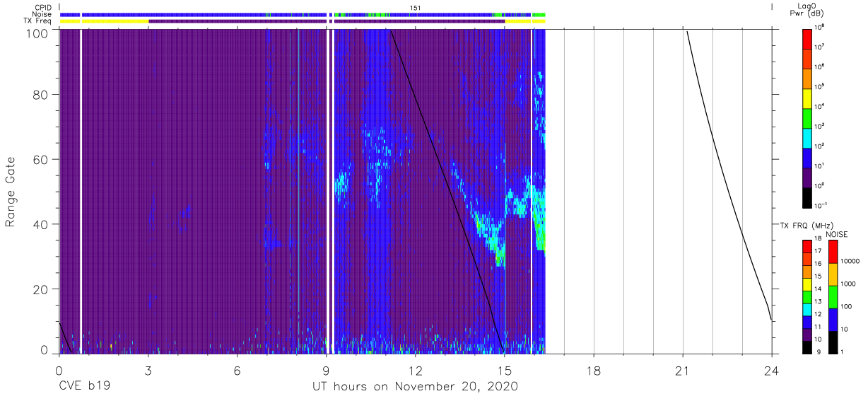Select the purple segment of the power colorbar
Screen dimensions: 868x401
point(807,177)
